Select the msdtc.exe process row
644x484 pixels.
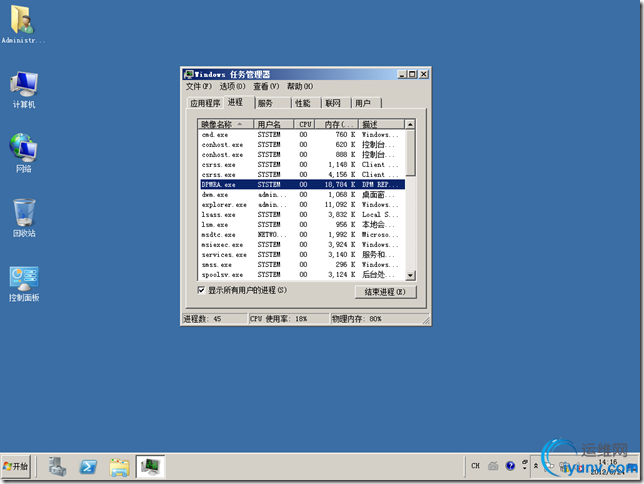[x=302, y=235]
